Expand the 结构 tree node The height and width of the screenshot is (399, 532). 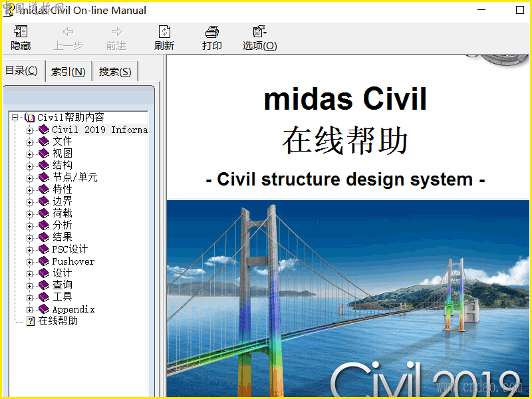pyautogui.click(x=29, y=166)
